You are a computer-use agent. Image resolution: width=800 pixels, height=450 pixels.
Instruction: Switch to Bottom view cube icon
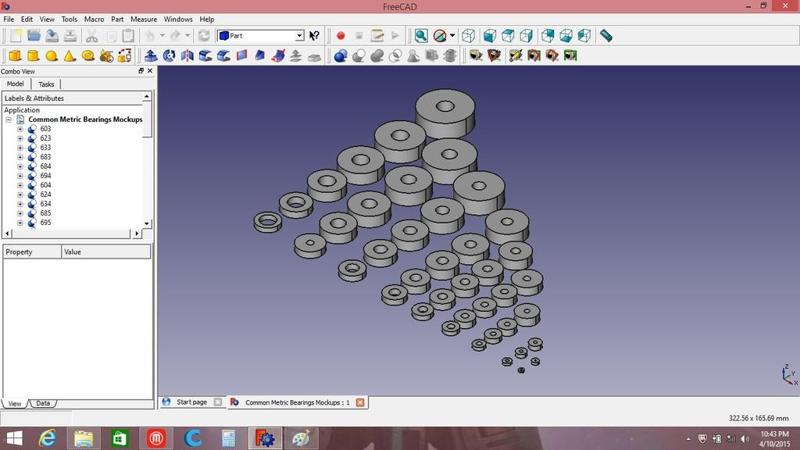point(566,36)
